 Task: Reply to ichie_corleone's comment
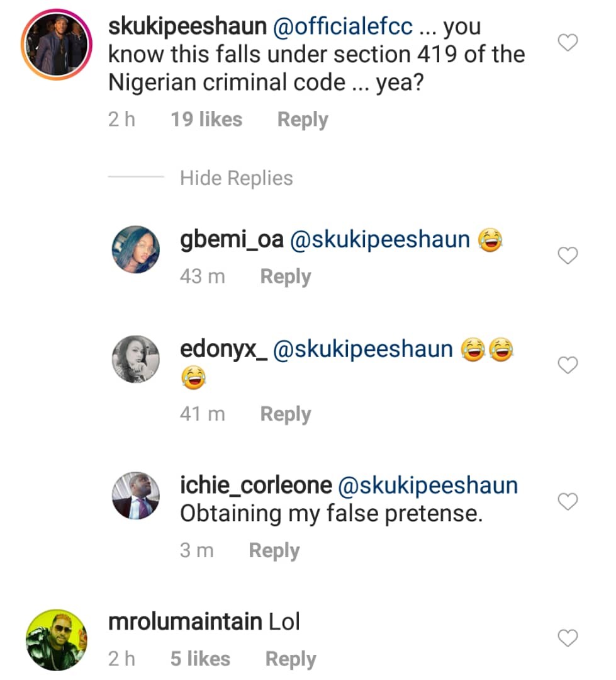274,550
